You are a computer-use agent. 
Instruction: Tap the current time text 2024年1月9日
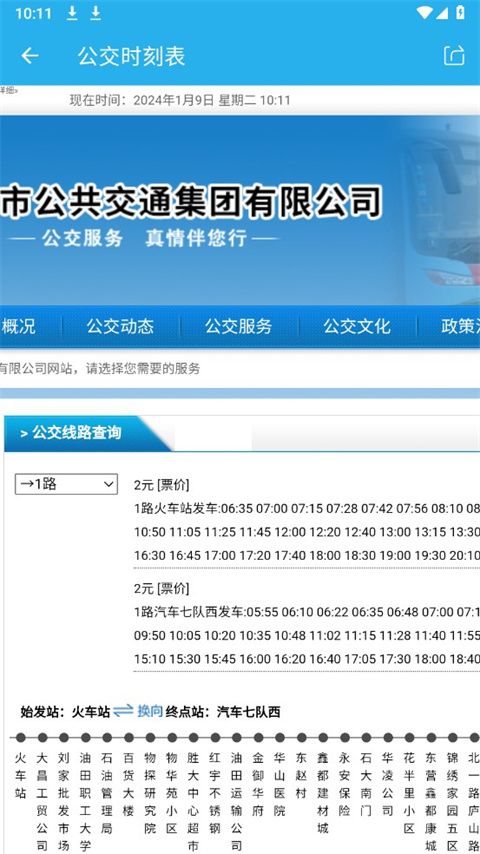pos(174,100)
